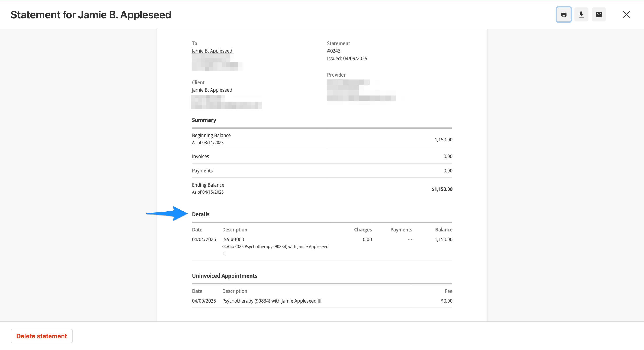Click the As of 03/11/2025 text
Image resolution: width=644 pixels, height=350 pixels.
coord(208,143)
